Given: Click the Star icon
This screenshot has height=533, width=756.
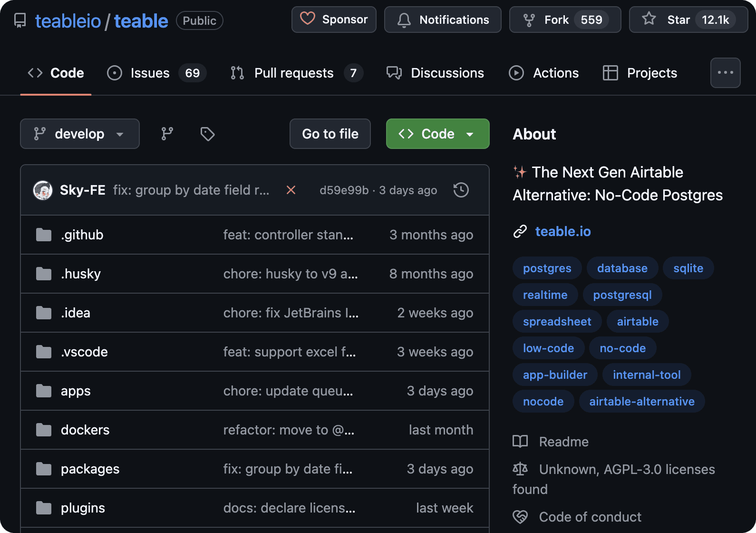Looking at the screenshot, I should (649, 19).
